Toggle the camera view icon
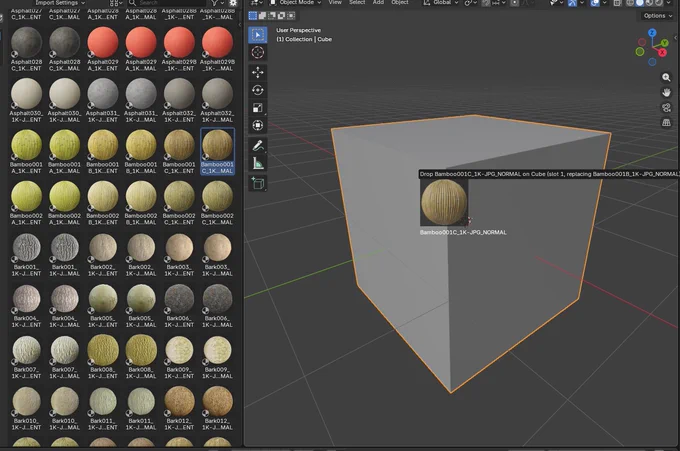 coord(666,108)
